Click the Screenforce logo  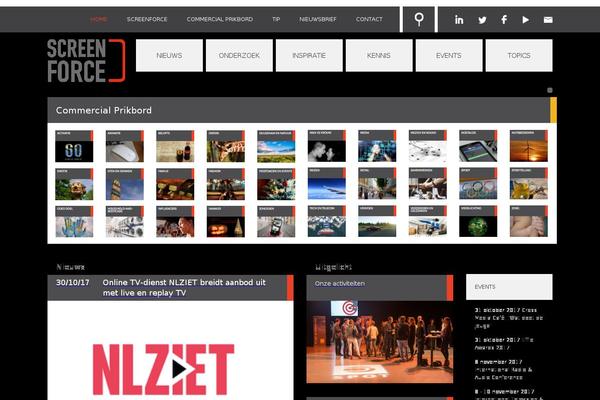(x=86, y=60)
